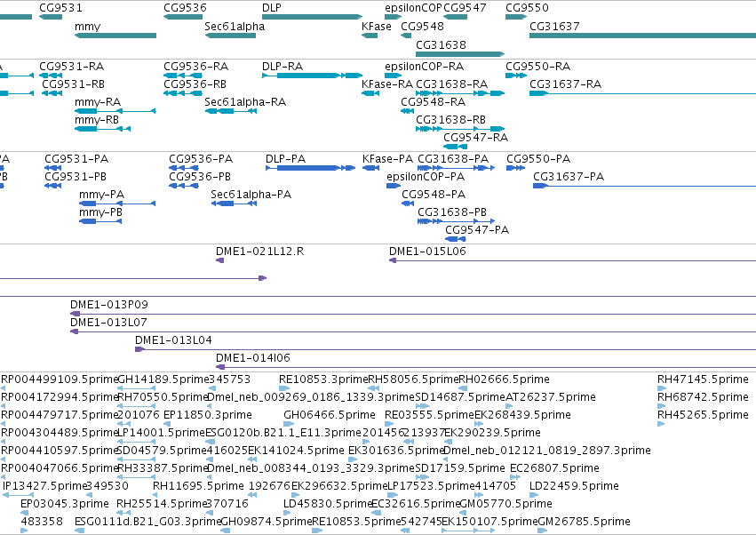Click the RH68742.5prime EST label
Viewport: 756px width, 535px height.
pos(703,397)
